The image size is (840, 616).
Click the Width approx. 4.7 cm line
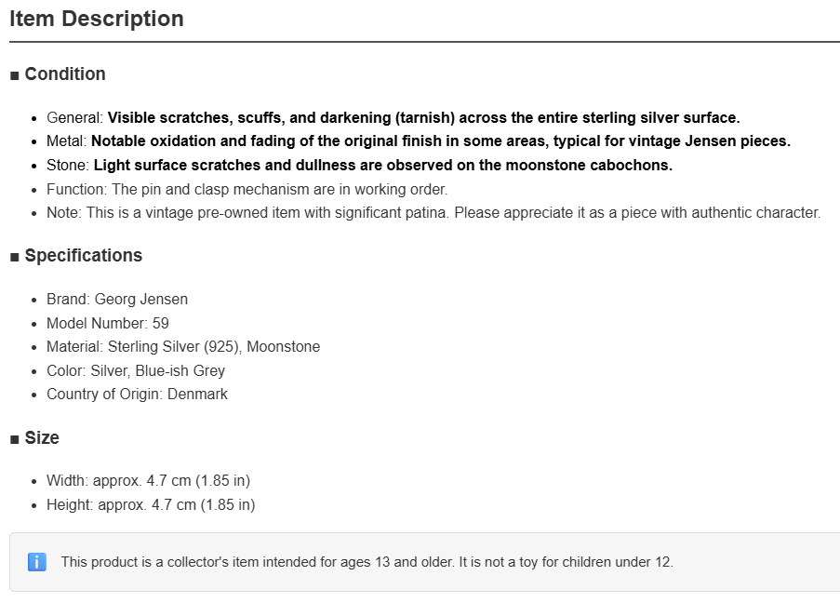(149, 480)
